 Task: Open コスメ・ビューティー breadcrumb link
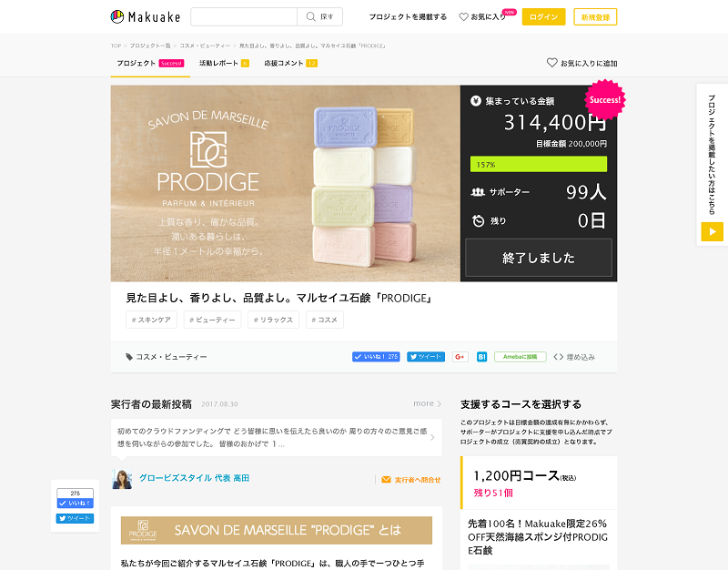click(205, 46)
